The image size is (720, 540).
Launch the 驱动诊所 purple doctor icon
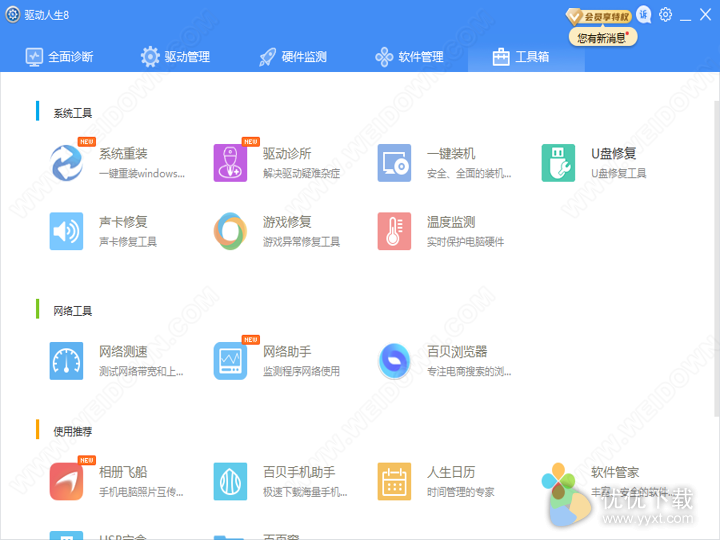pos(231,163)
